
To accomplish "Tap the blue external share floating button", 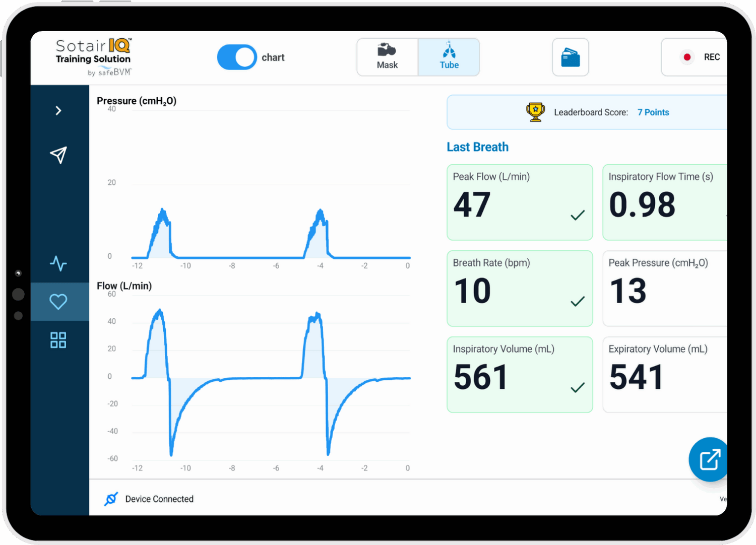I will (709, 459).
